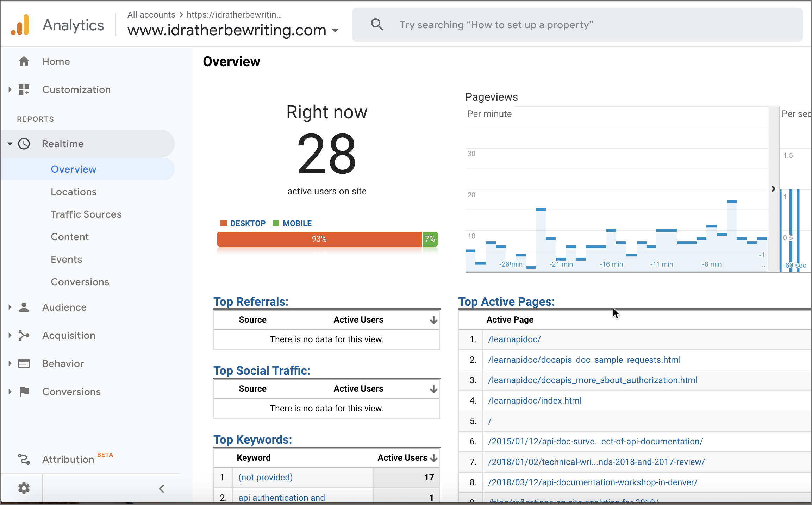Select the Acquisition arrow icon
The width and height of the screenshot is (812, 505).
point(10,335)
